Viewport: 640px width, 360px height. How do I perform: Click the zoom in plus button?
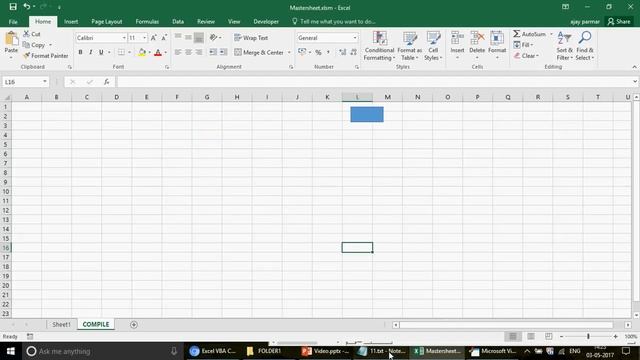point(615,336)
